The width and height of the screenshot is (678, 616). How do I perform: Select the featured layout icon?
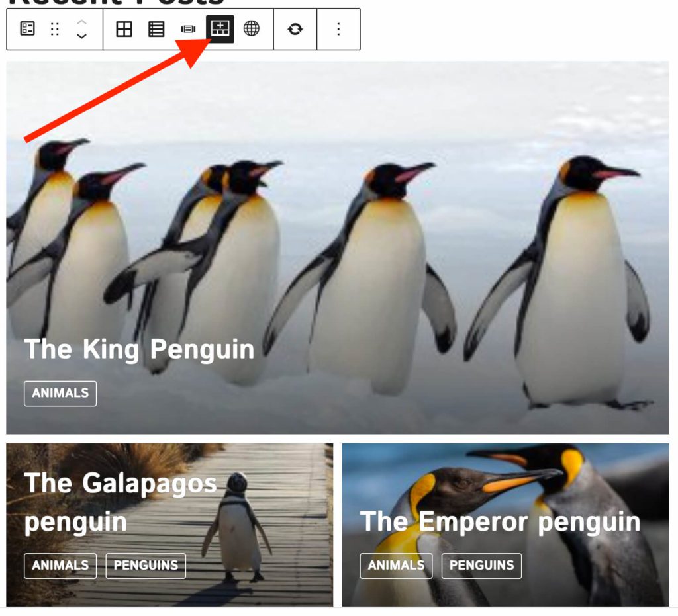(x=220, y=29)
